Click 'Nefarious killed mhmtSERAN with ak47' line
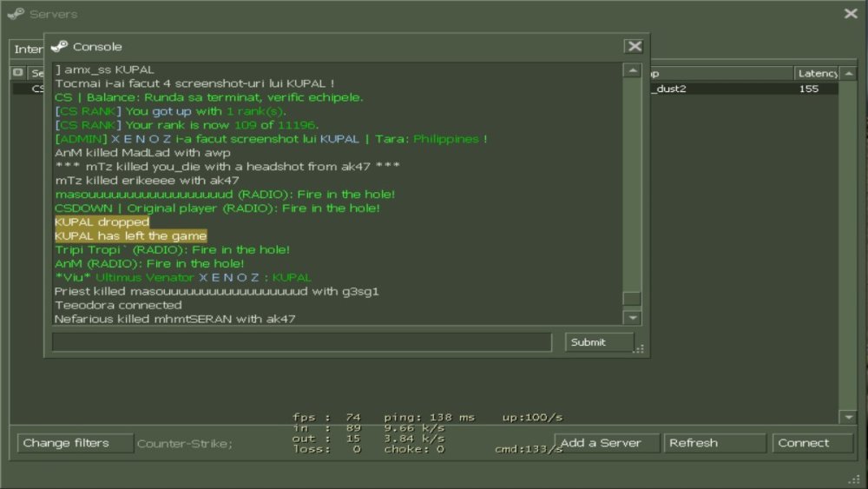The image size is (868, 489). pos(175,319)
